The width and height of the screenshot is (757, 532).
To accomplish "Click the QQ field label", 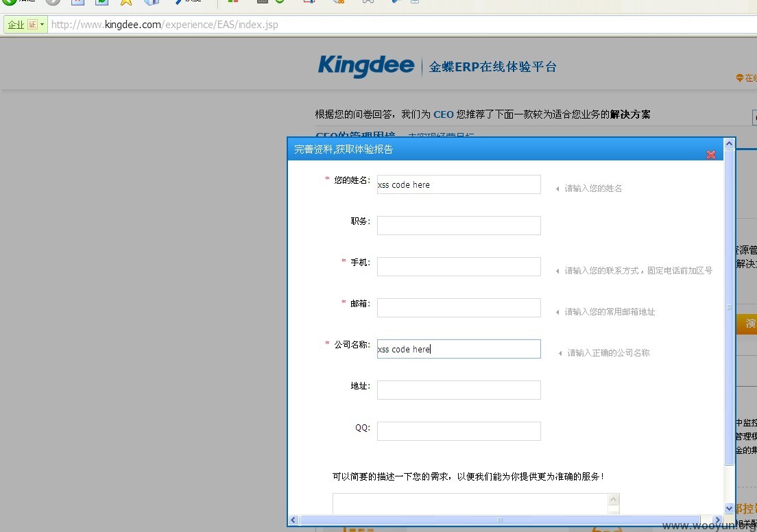I will [363, 428].
